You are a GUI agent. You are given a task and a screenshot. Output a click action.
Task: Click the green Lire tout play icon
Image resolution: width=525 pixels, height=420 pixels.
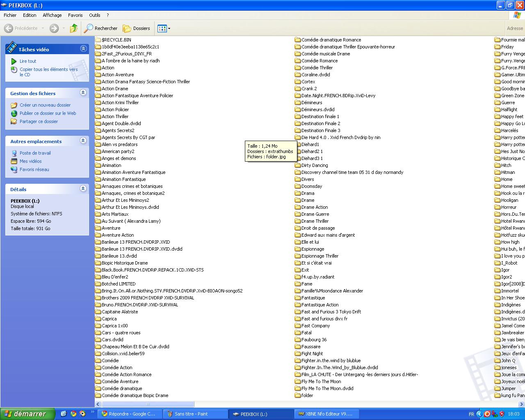[x=14, y=61]
